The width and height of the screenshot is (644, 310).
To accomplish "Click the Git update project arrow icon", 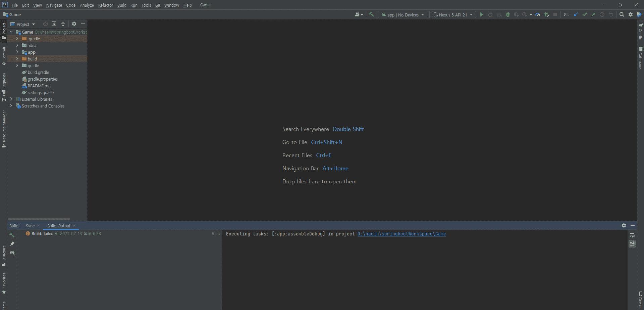I will [576, 14].
